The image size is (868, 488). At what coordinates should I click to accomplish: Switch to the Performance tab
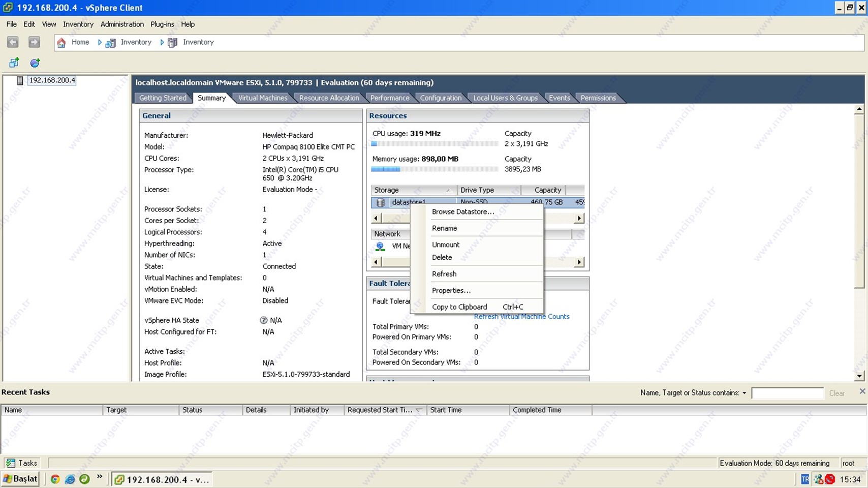pyautogui.click(x=390, y=98)
